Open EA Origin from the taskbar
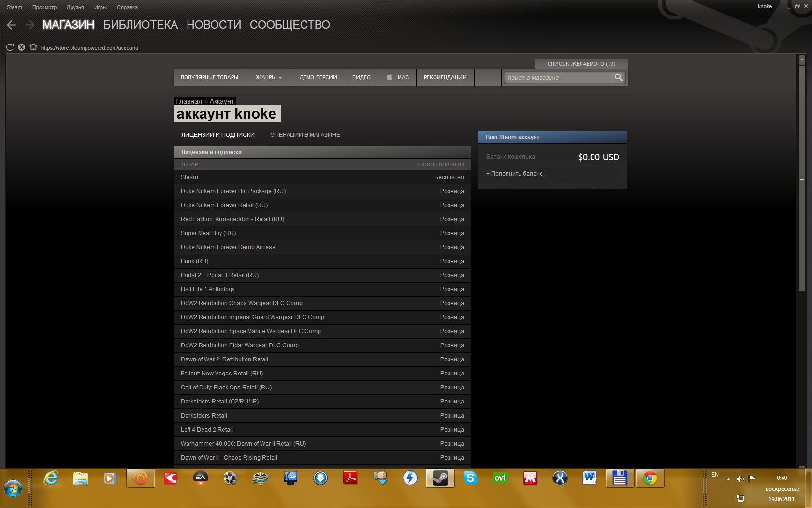This screenshot has height=508, width=812. [200, 478]
